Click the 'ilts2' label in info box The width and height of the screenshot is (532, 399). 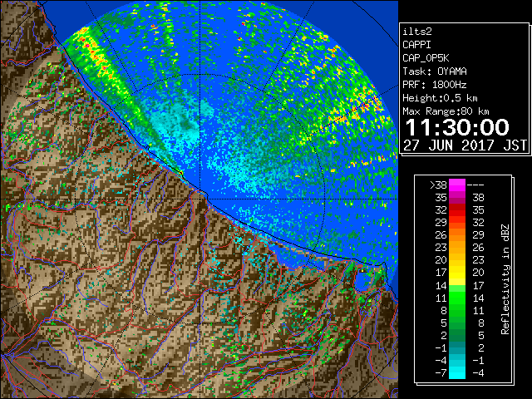point(417,32)
